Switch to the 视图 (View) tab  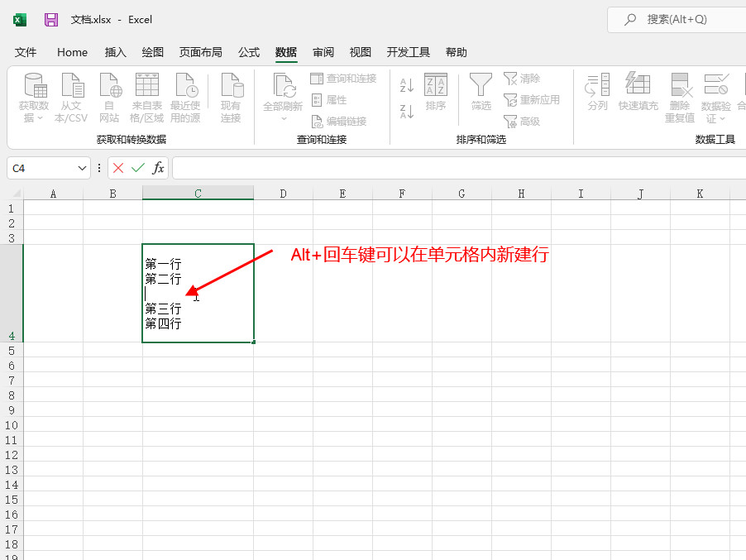pyautogui.click(x=360, y=52)
